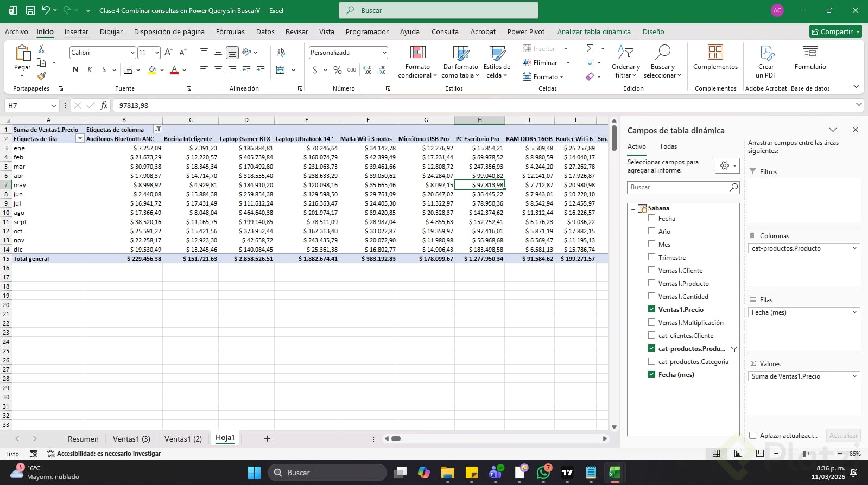Open Suma de Ventas1.Precio values dropdown
The image size is (868, 485).
click(854, 376)
